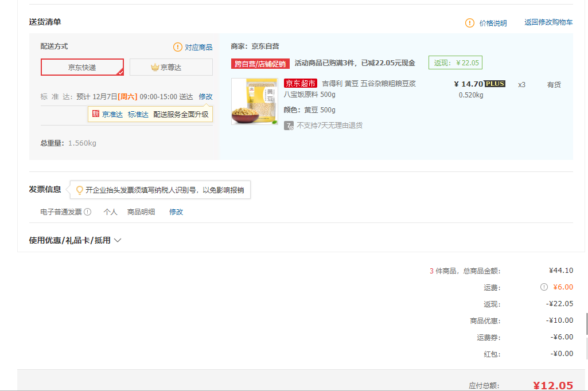Click 修改 next to delivery time
The width and height of the screenshot is (588, 391).
[x=205, y=97]
